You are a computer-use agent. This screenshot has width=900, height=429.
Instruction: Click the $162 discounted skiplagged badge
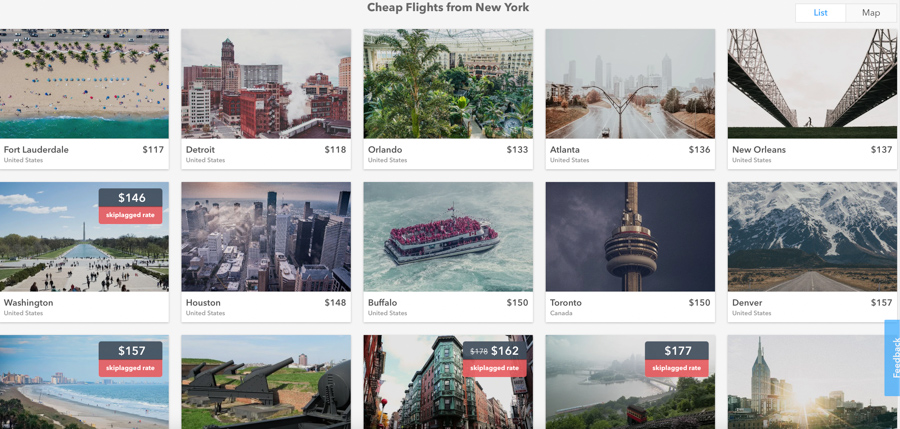pos(494,359)
